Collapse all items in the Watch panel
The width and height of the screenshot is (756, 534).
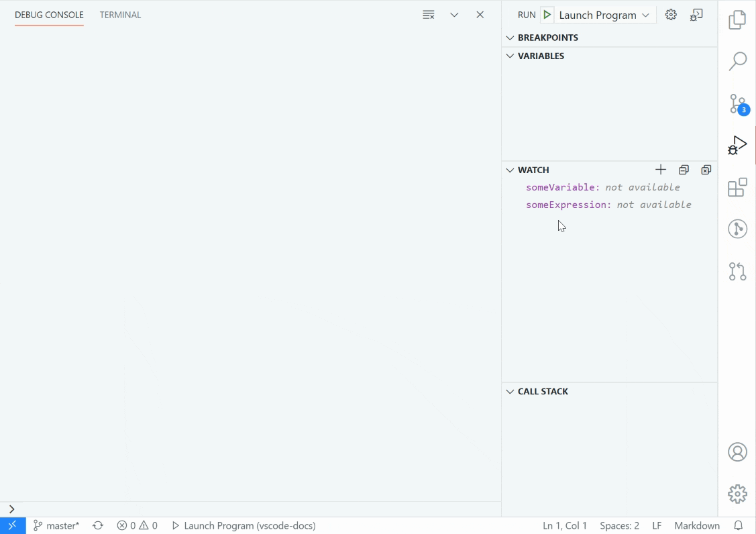[x=684, y=170]
